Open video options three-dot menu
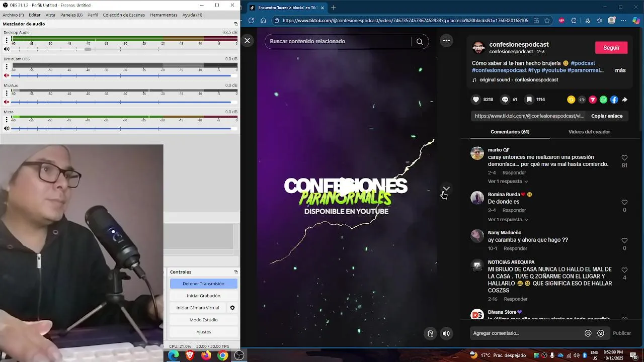The width and height of the screenshot is (644, 362). [446, 41]
